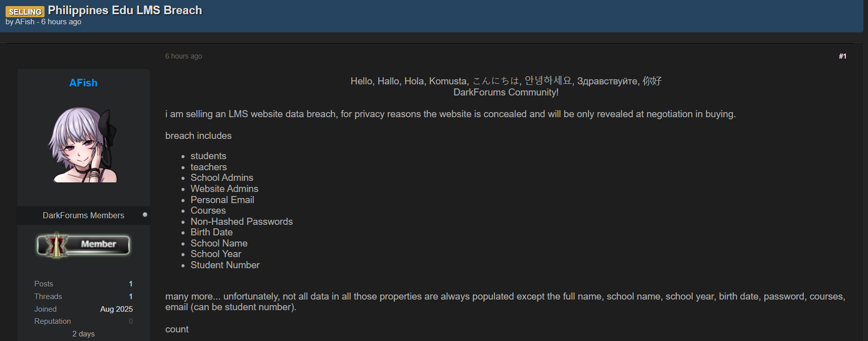
Task: Click the DarkForums Community! greeting text
Action: (506, 92)
